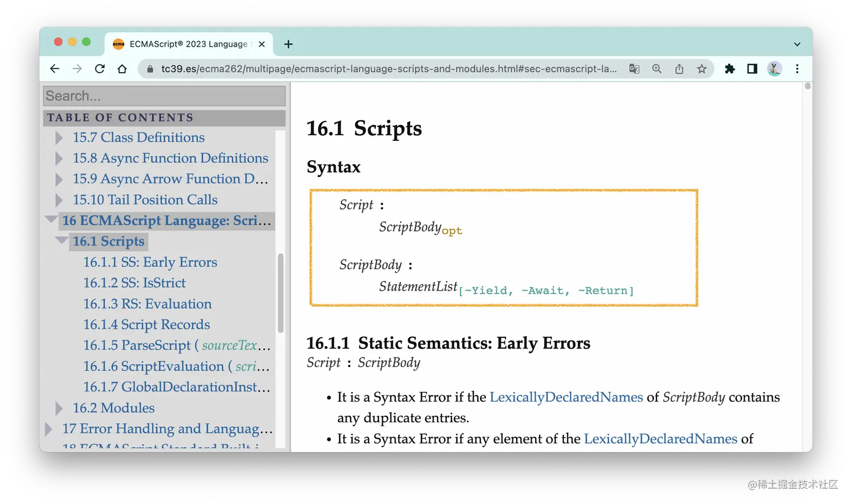Open the Chrome three-dot menu
Image resolution: width=852 pixels, height=504 pixels.
click(x=797, y=68)
